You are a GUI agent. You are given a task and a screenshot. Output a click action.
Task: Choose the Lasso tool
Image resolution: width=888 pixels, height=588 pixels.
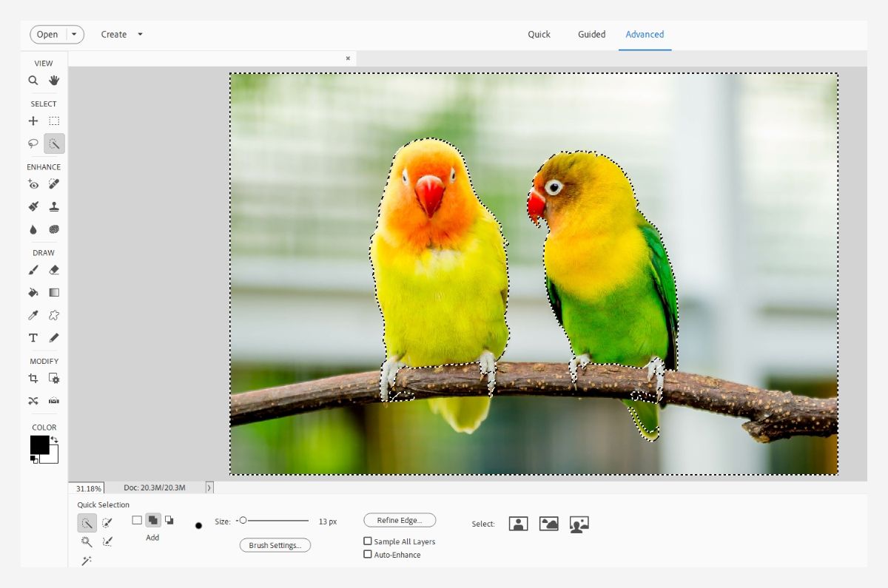point(33,143)
